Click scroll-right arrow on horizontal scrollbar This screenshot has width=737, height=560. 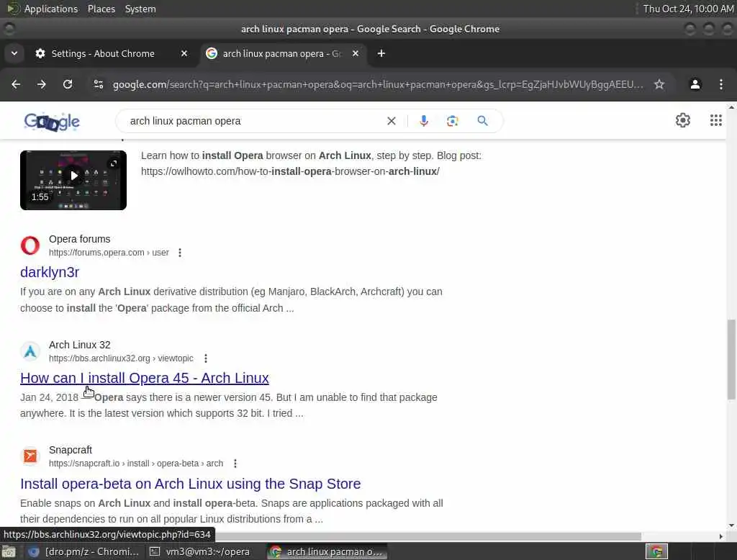[721, 536]
